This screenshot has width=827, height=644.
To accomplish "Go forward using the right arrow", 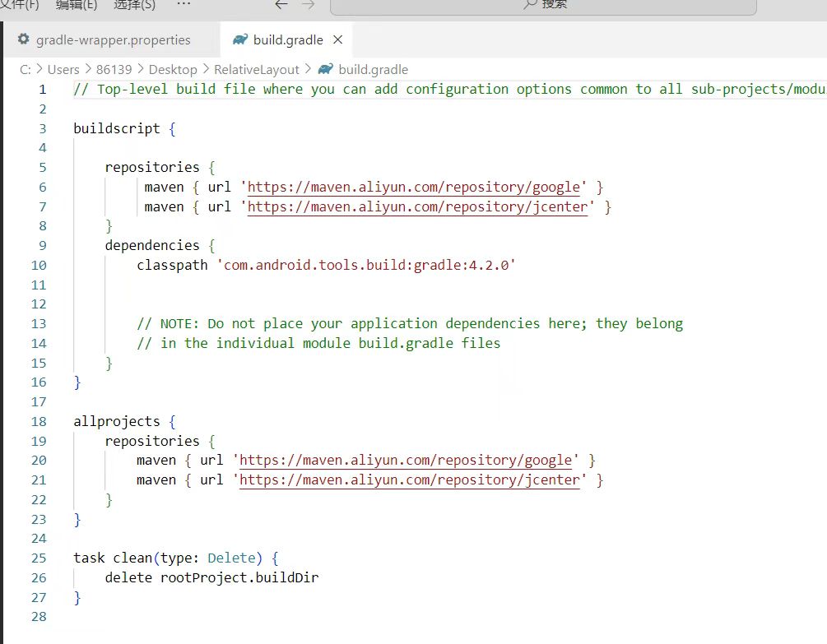I will coord(308,5).
